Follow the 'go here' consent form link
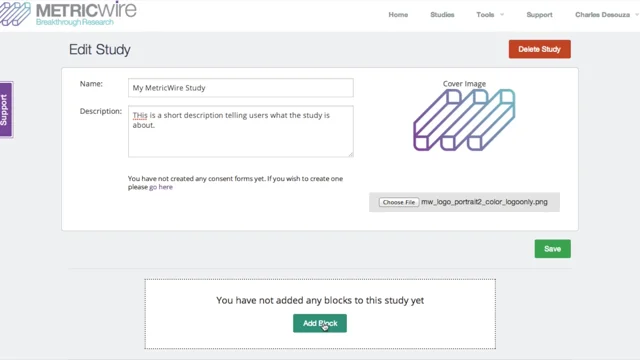The image size is (640, 360). click(x=161, y=187)
